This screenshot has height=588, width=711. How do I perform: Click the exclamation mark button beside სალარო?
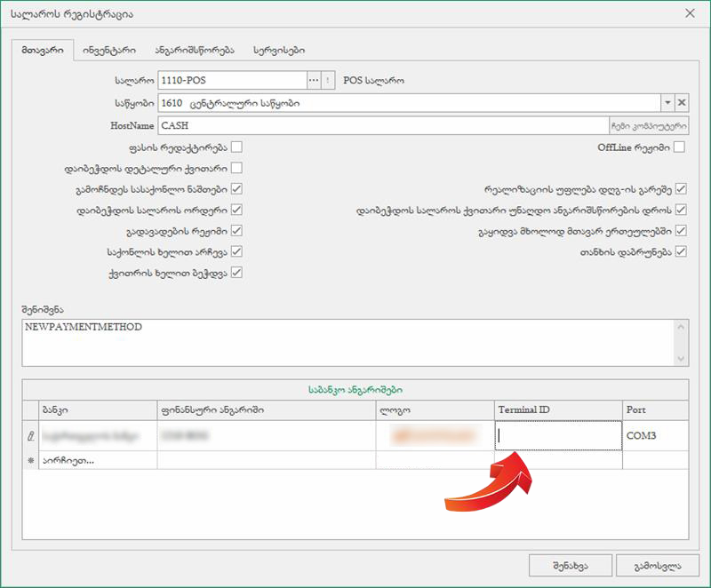(x=328, y=81)
